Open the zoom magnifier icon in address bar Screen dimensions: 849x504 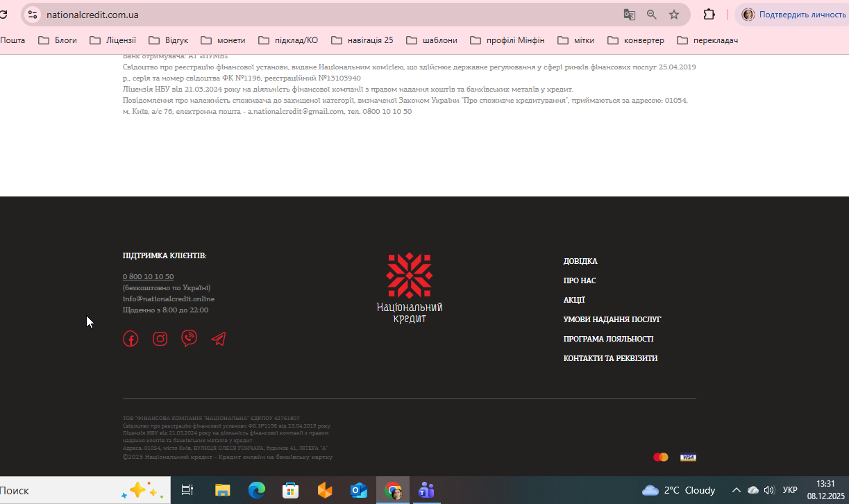(652, 15)
